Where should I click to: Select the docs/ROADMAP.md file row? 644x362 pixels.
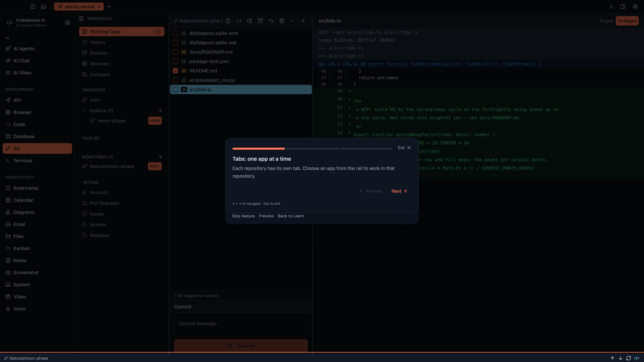click(x=241, y=52)
